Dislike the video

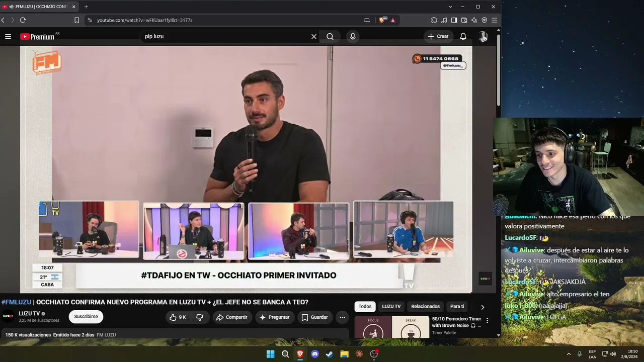(200, 317)
